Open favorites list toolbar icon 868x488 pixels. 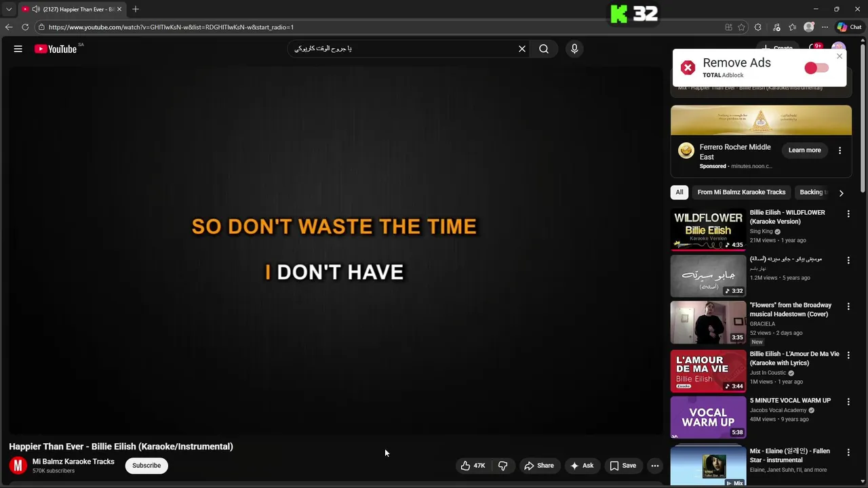click(x=792, y=27)
